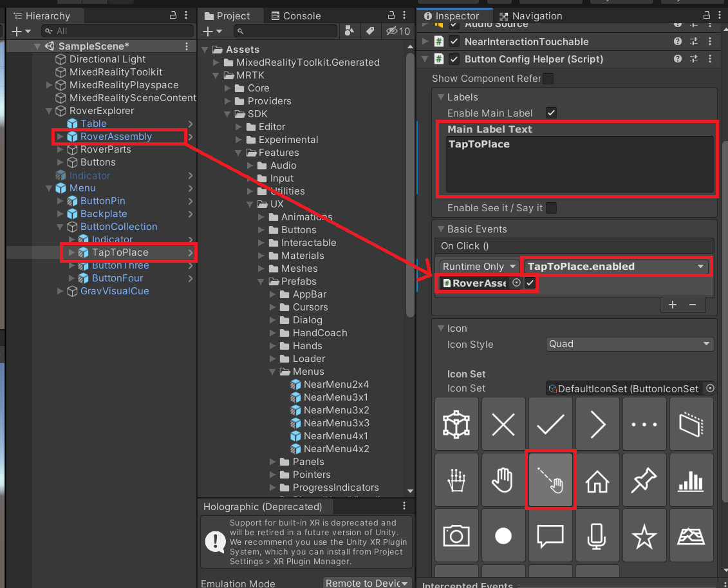Select the 3D cube box icon
Viewport: 728px width, 588px height.
[456, 424]
